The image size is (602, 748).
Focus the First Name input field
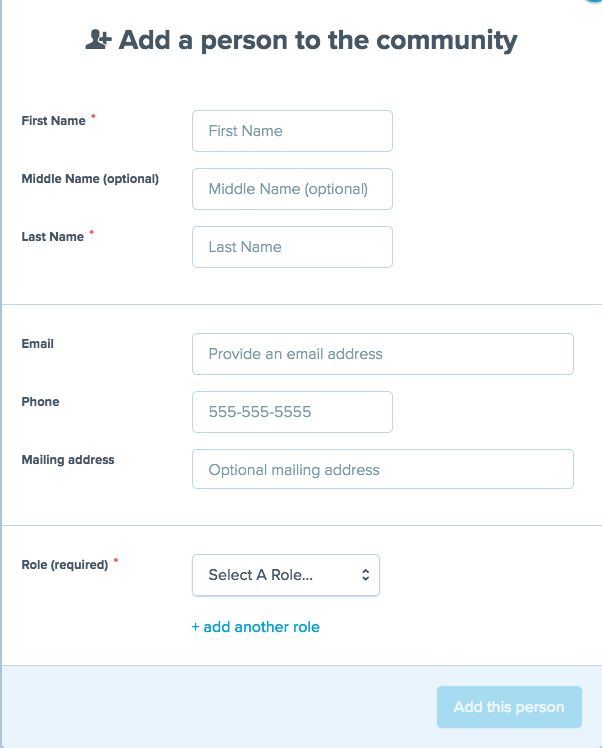(292, 131)
